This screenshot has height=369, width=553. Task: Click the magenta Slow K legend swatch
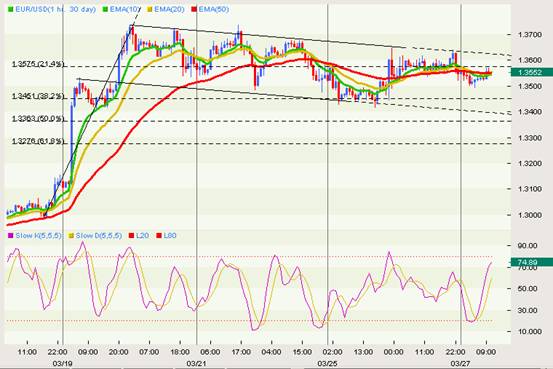11,235
